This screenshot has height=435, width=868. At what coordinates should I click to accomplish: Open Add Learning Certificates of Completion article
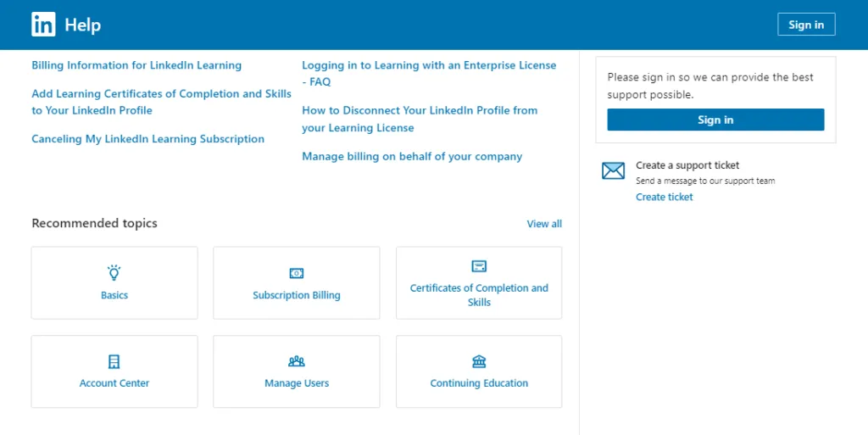(162, 102)
